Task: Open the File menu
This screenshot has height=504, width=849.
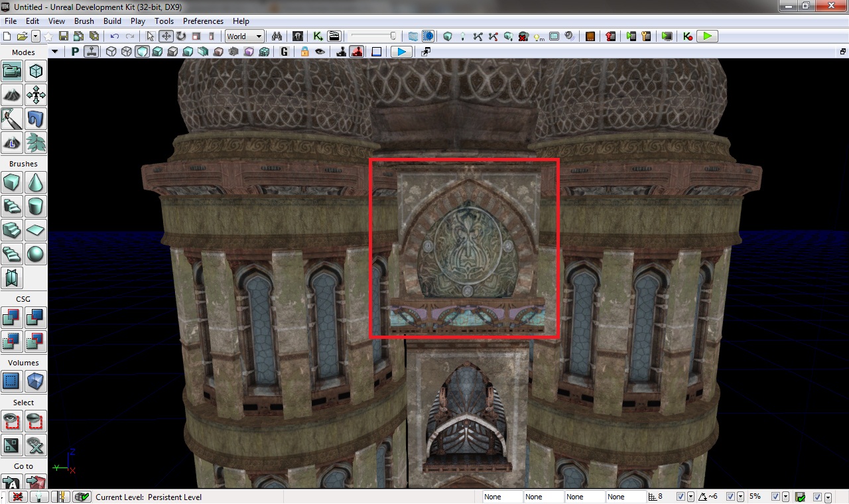Action: [11, 21]
